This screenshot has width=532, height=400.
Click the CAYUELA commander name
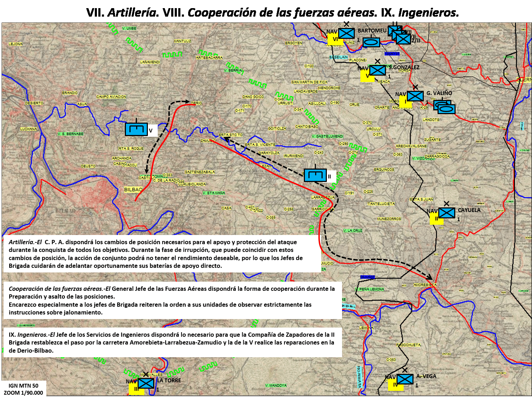pos(469,210)
